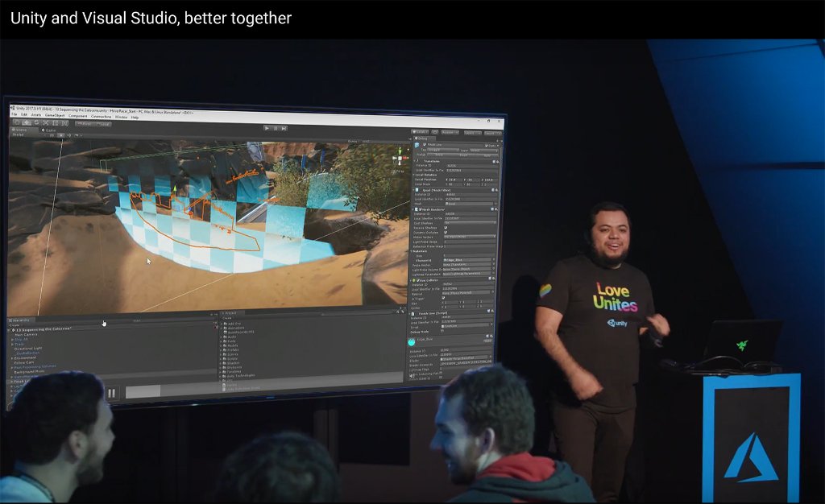Select the Rotate tool in the toolbar
This screenshot has height=504, width=825.
click(x=35, y=124)
